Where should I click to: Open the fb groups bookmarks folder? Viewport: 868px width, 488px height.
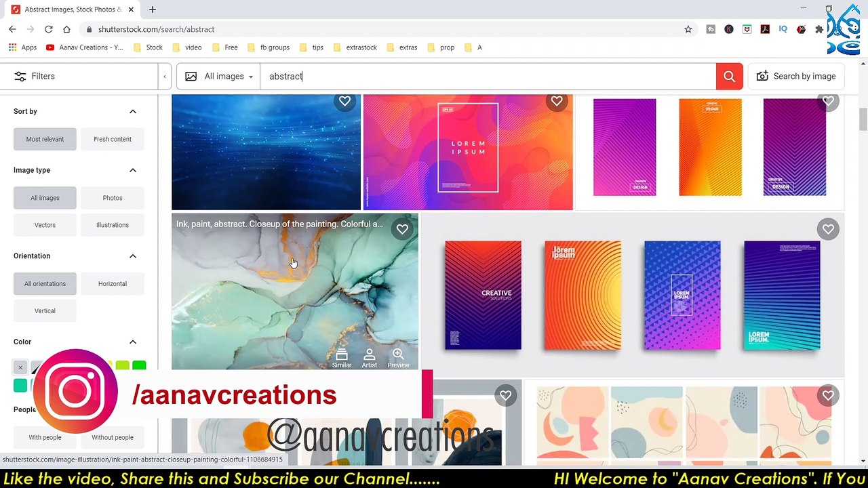coord(268,47)
